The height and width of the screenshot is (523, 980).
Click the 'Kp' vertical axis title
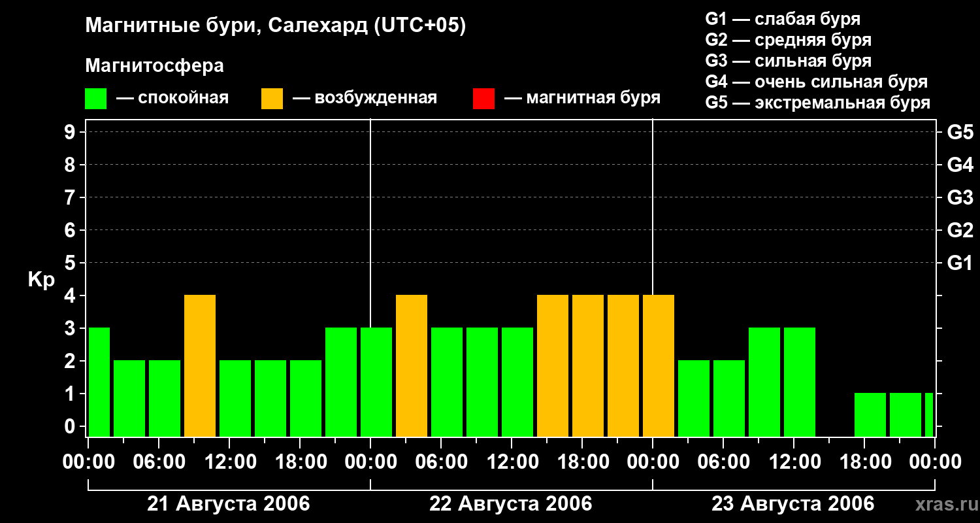click(x=41, y=280)
